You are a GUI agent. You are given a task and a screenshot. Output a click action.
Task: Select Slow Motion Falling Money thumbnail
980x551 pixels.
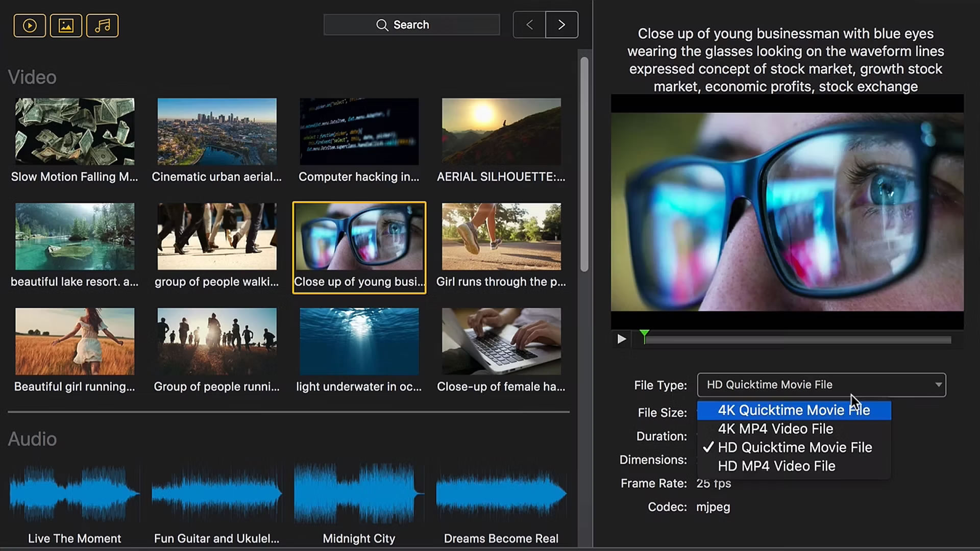(75, 132)
